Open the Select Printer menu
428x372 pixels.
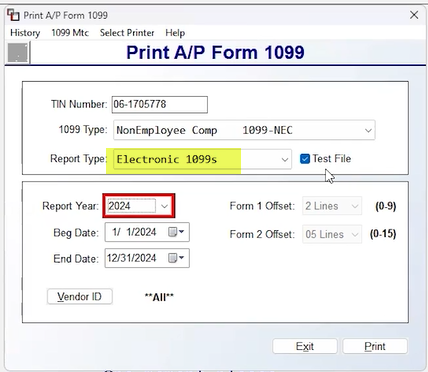[127, 33]
